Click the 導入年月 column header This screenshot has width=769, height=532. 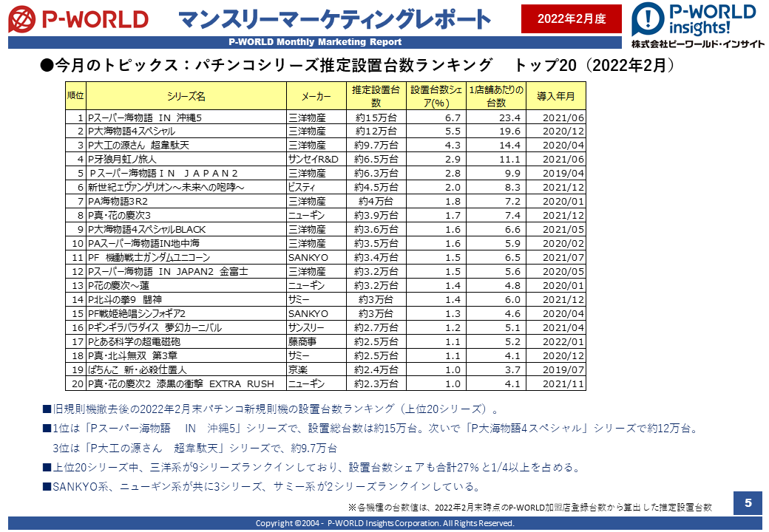pyautogui.click(x=555, y=96)
